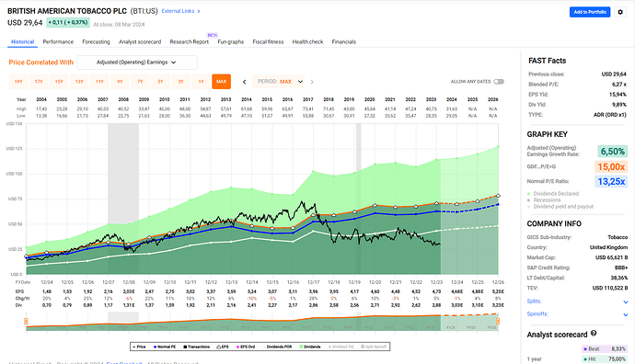Click the 15,00x GDF P/E badge
Screen dimensions: 635x364
point(611,166)
